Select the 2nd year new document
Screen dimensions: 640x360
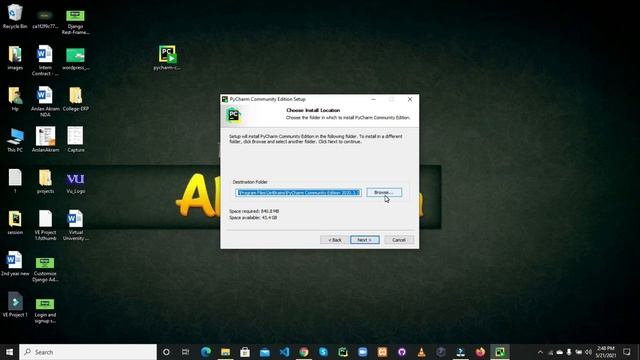15,264
